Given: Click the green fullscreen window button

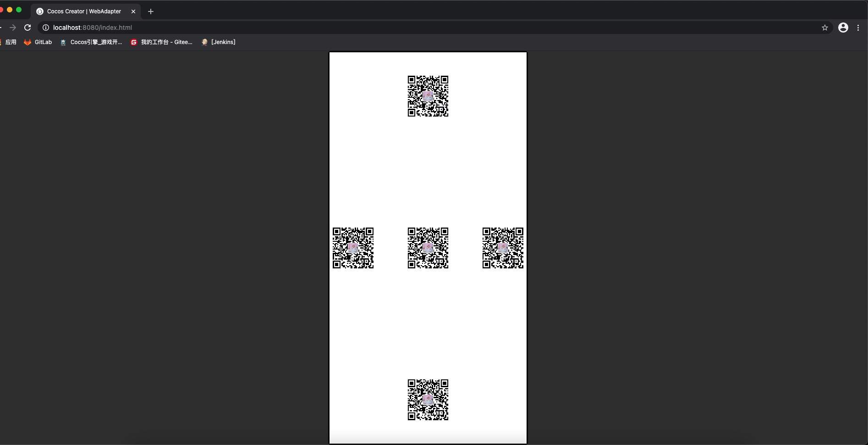Looking at the screenshot, I should point(19,10).
